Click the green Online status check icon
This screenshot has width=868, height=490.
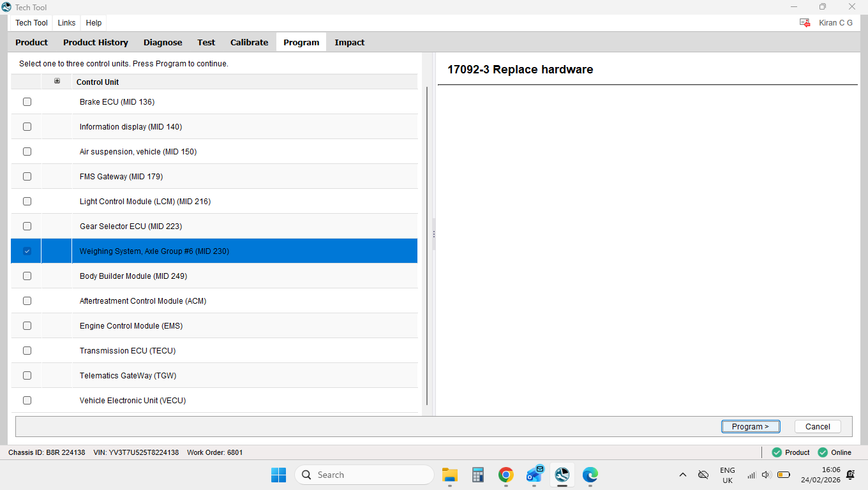click(x=823, y=452)
